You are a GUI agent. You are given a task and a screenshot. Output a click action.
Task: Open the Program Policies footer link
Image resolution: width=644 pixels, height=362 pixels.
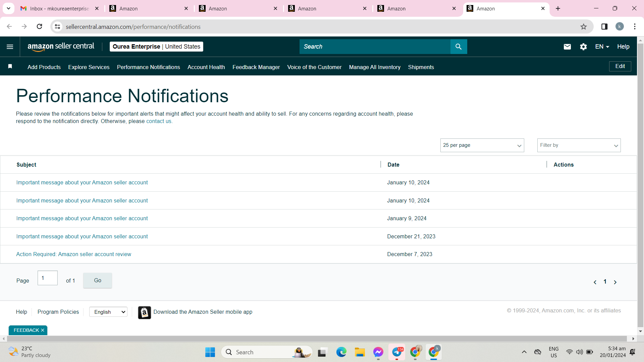click(x=58, y=312)
